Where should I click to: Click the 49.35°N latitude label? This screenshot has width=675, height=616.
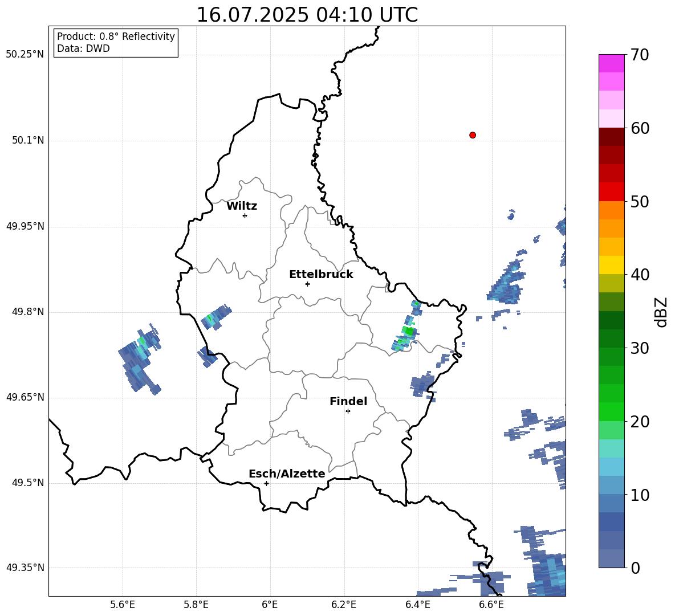(25, 568)
